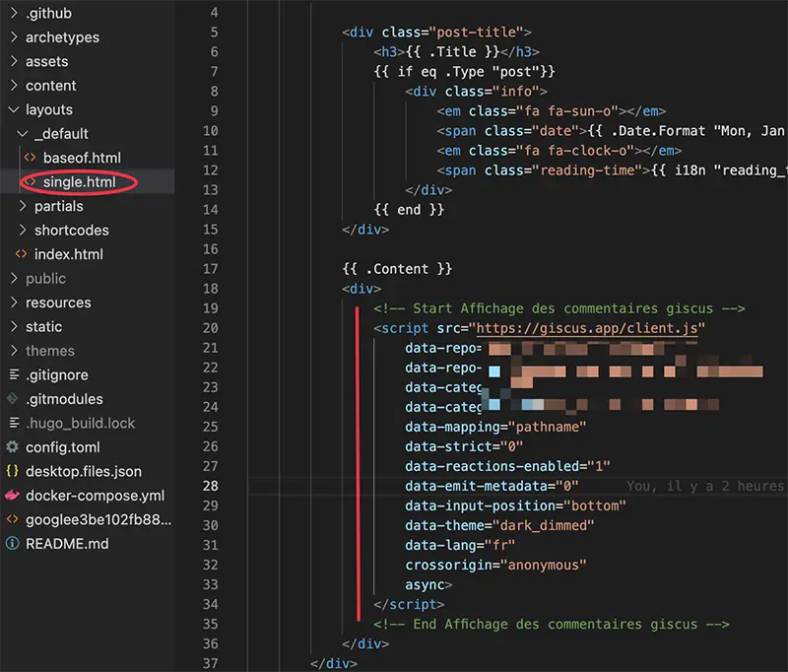788x672 pixels.
Task: Click the data-input-position="bottom" line
Action: 515,505
